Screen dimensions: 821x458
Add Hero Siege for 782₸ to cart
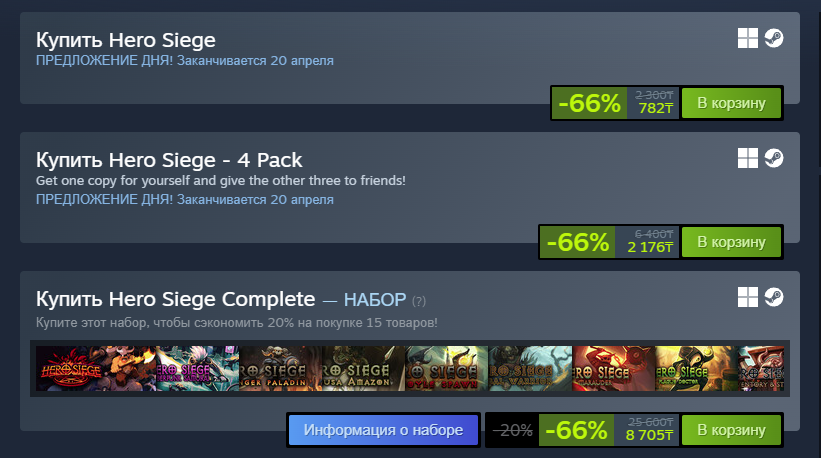pos(731,103)
